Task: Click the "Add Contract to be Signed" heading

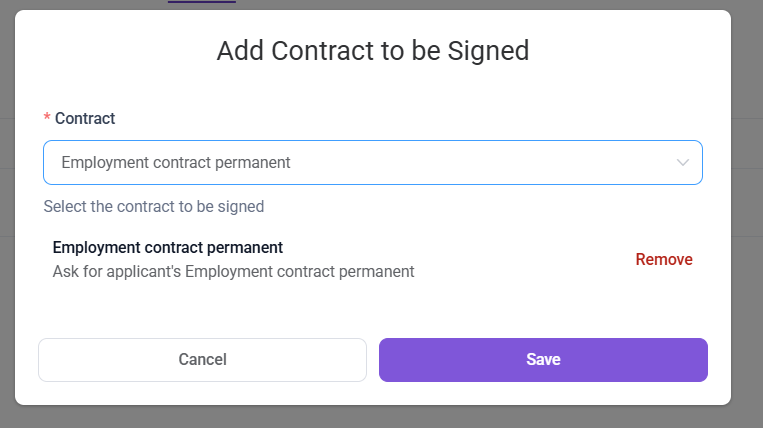Action: (x=373, y=50)
